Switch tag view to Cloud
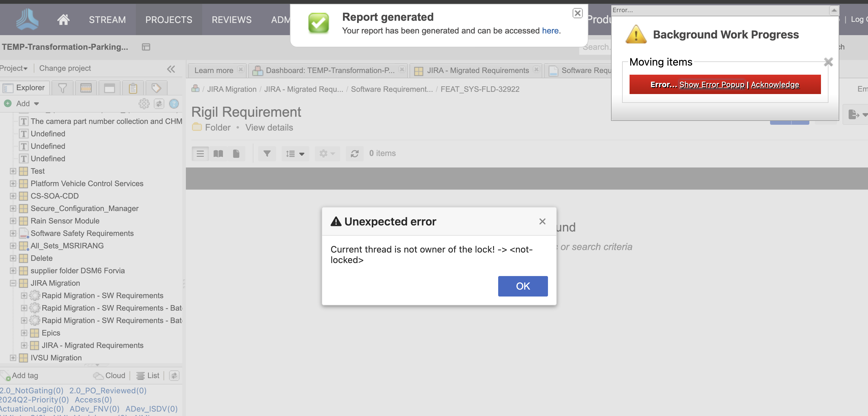 110,375
